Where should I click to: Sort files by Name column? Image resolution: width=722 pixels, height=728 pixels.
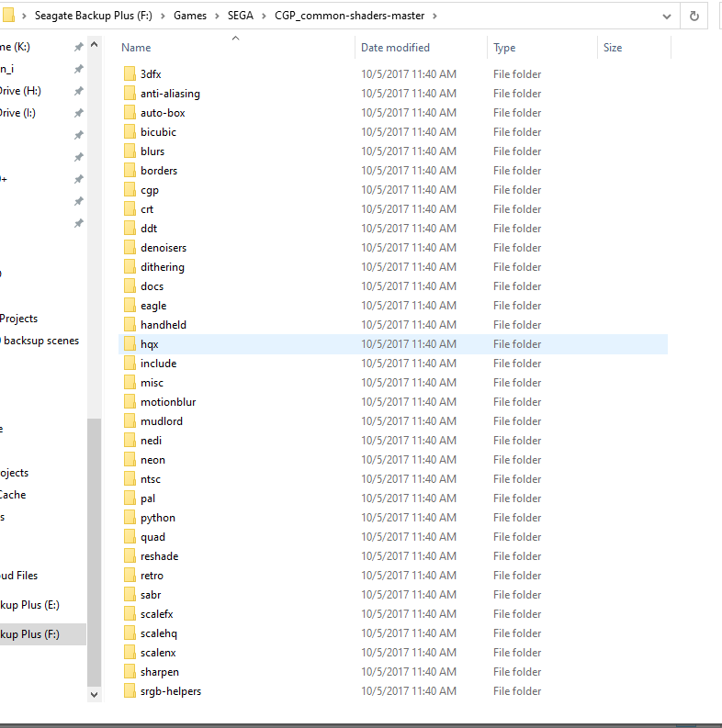(x=136, y=48)
